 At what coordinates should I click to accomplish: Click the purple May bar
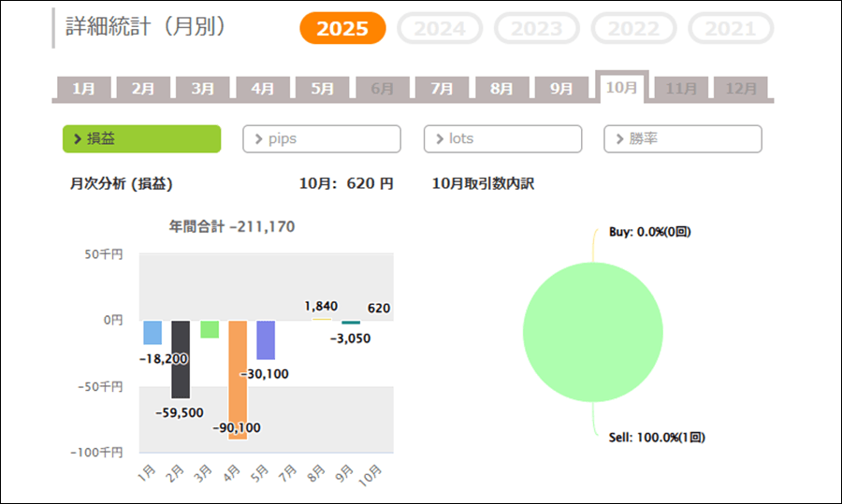coord(266,339)
